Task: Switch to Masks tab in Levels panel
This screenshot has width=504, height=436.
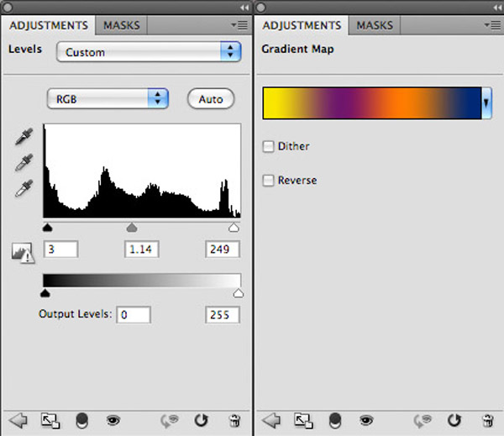Action: (122, 25)
